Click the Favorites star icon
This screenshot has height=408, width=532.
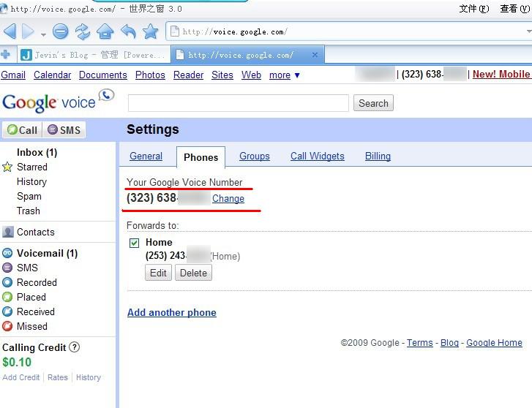pyautogui.click(x=150, y=31)
